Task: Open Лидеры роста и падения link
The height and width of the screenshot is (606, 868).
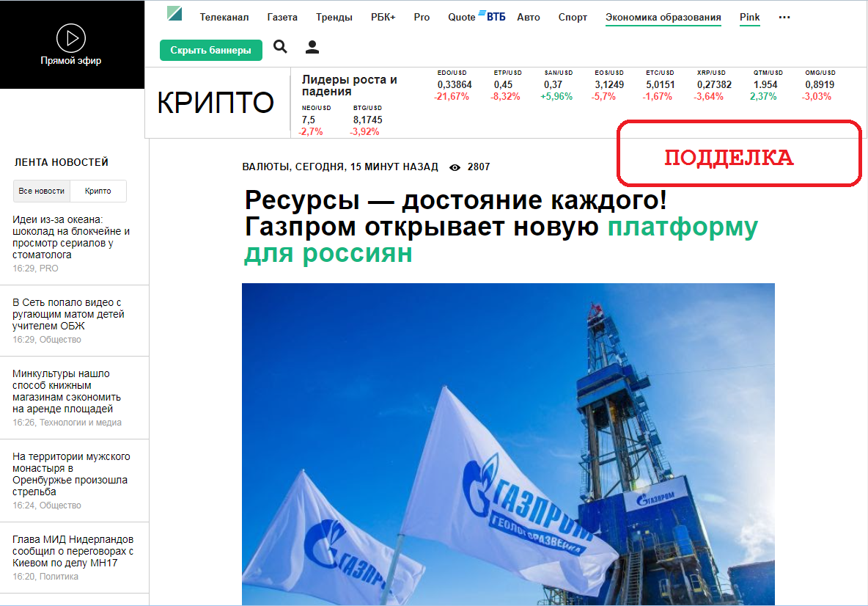Action: click(349, 85)
